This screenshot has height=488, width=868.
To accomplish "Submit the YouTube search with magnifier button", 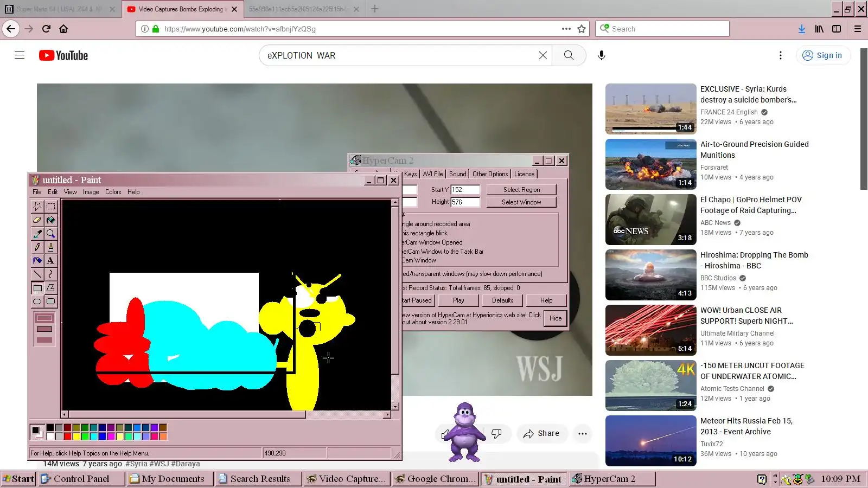I will (569, 55).
